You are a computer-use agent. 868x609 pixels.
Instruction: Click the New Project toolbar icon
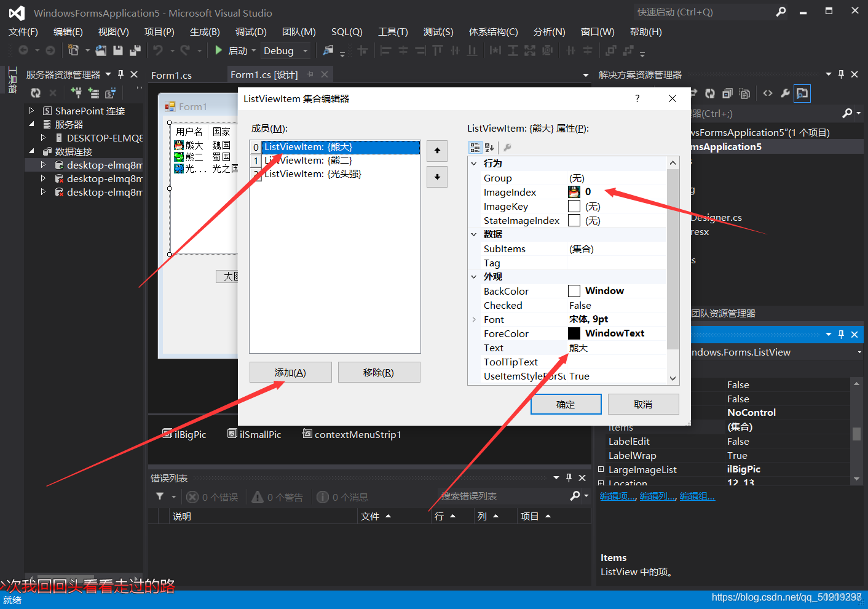click(x=74, y=50)
